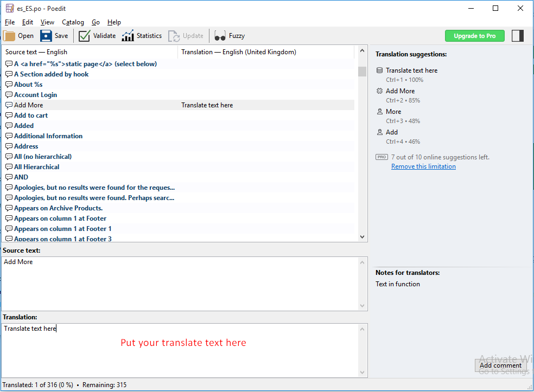Click the Upgrade to Pro button

[x=475, y=36]
